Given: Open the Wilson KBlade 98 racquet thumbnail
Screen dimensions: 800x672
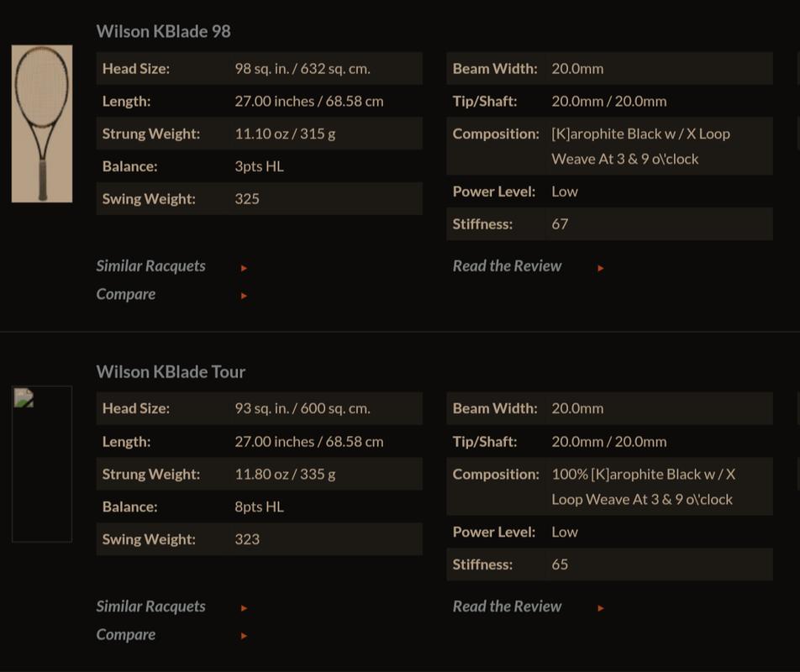Looking at the screenshot, I should [42, 123].
